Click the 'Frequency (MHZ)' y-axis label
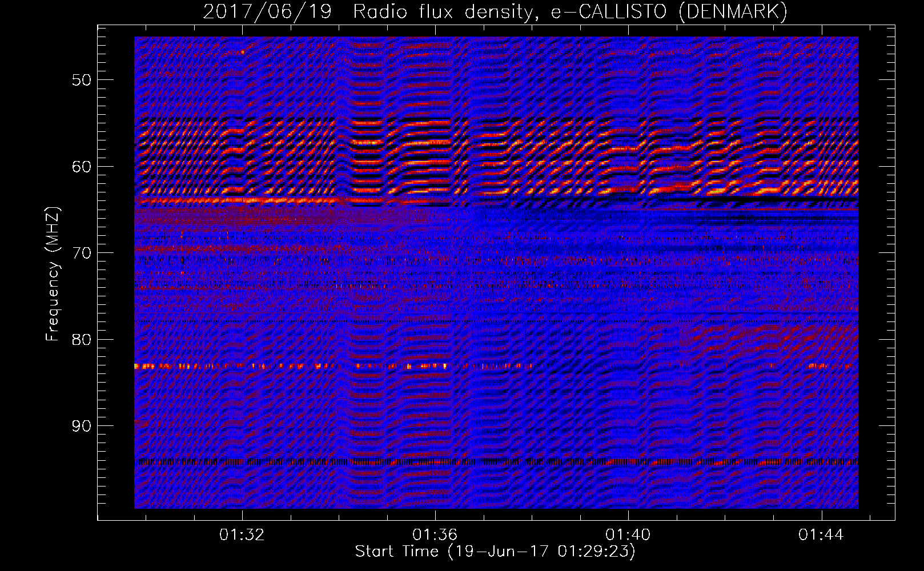 coord(53,274)
